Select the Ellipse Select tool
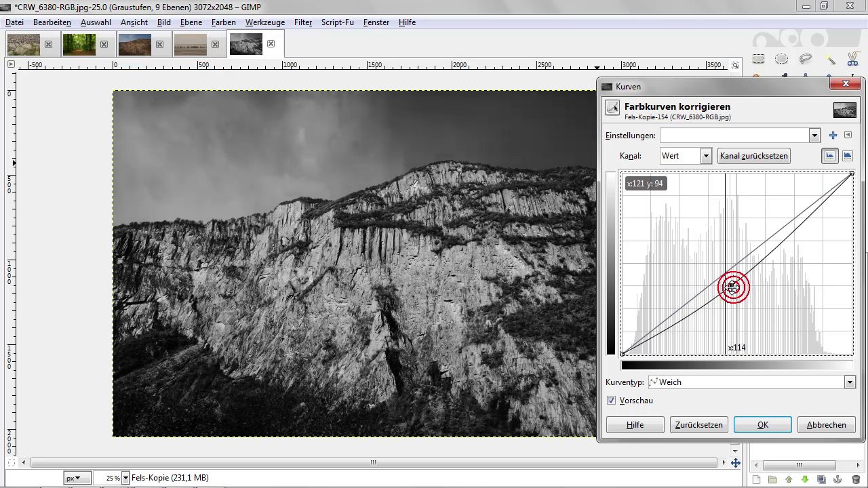868x488 pixels. tap(781, 59)
